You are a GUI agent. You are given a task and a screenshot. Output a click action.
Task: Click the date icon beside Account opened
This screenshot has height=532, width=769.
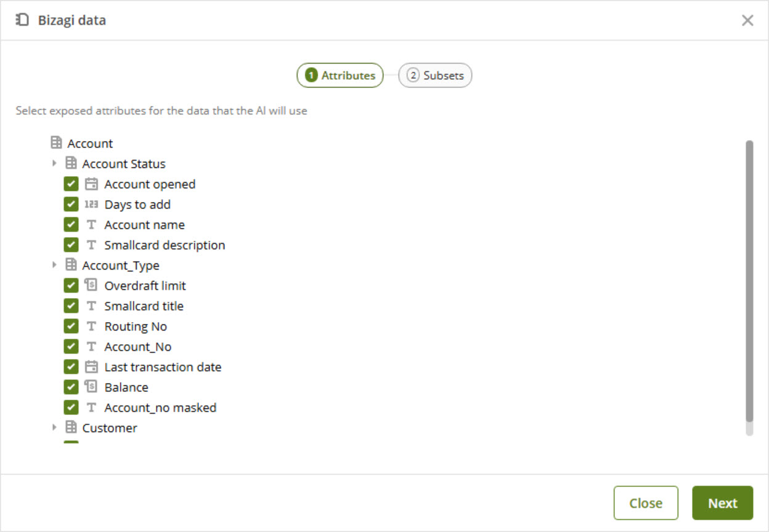pyautogui.click(x=91, y=184)
